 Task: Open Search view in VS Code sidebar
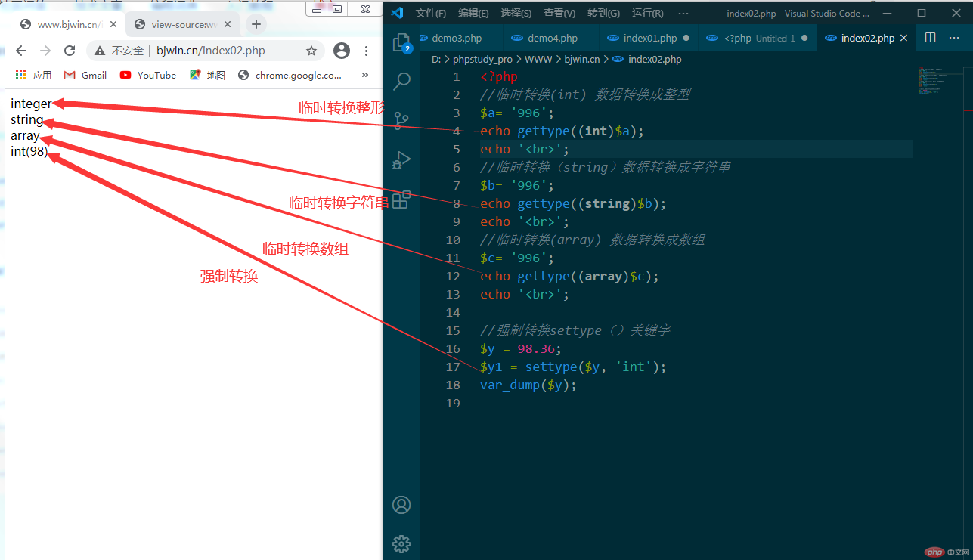[401, 81]
